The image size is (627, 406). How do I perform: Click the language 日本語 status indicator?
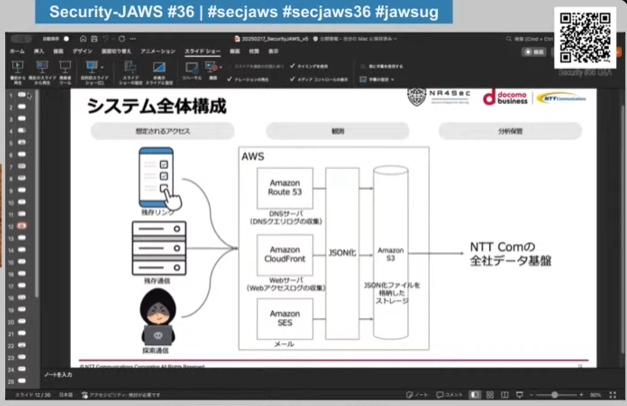coord(66,395)
